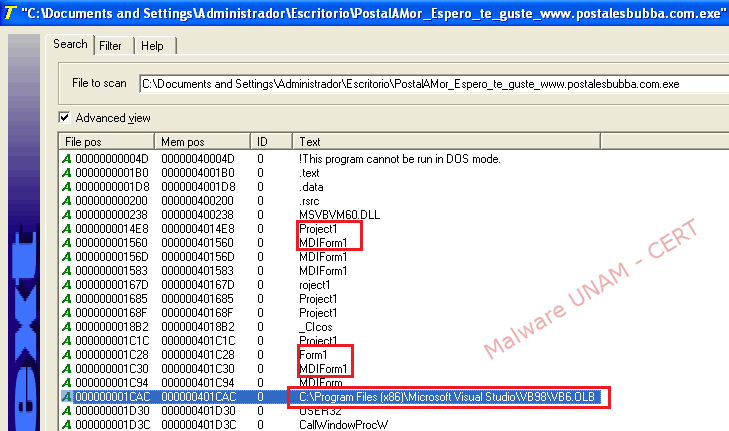729x431 pixels.
Task: Click ANSI icon of row 000000001685
Action: tap(67, 298)
